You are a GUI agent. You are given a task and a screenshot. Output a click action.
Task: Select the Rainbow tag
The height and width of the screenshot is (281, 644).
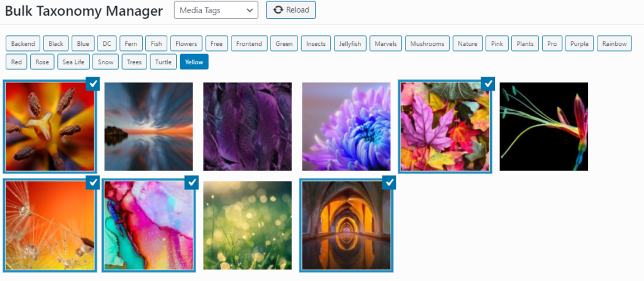coord(614,43)
